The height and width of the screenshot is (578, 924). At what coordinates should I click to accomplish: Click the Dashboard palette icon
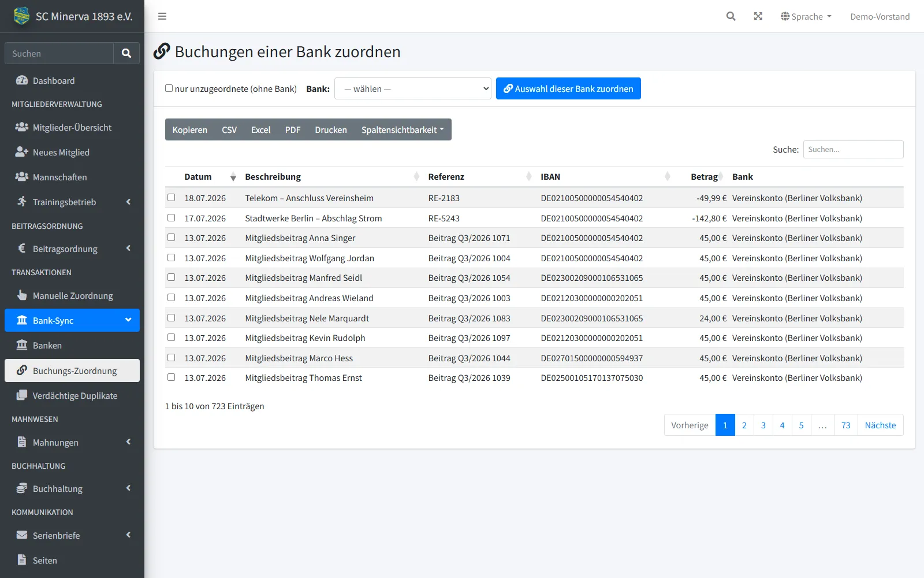pyautogui.click(x=22, y=80)
